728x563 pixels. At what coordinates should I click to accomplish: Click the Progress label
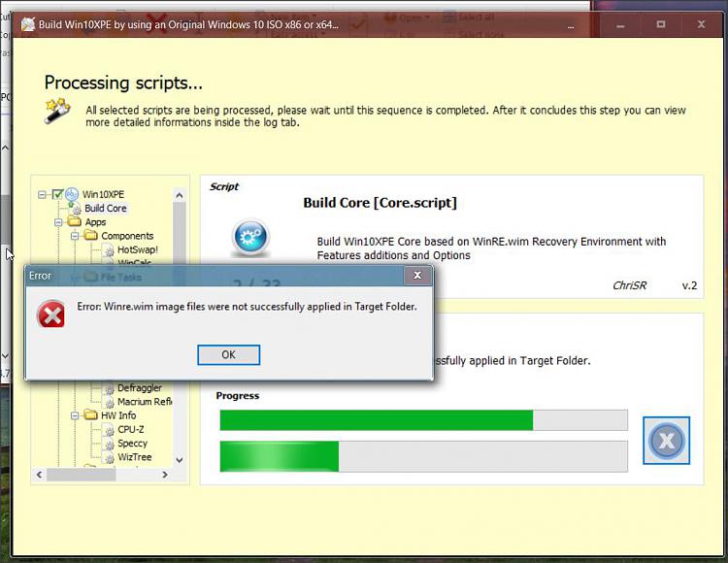[x=237, y=395]
